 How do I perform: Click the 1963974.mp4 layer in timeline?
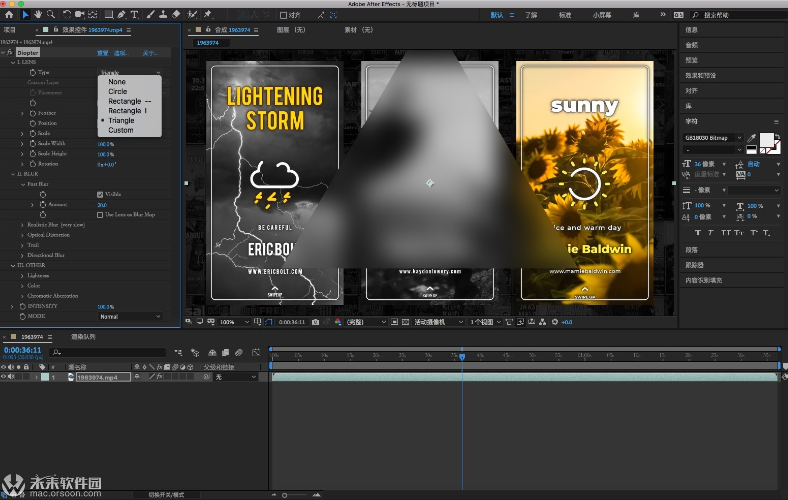(98, 377)
